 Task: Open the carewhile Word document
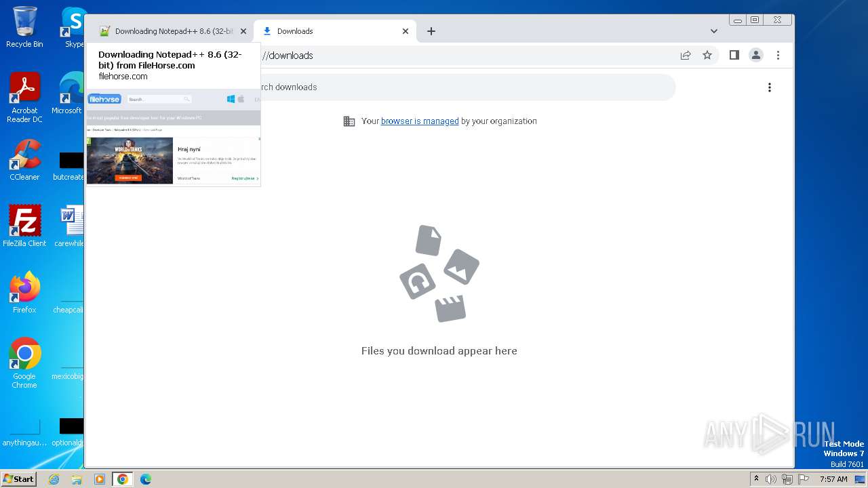[71, 226]
